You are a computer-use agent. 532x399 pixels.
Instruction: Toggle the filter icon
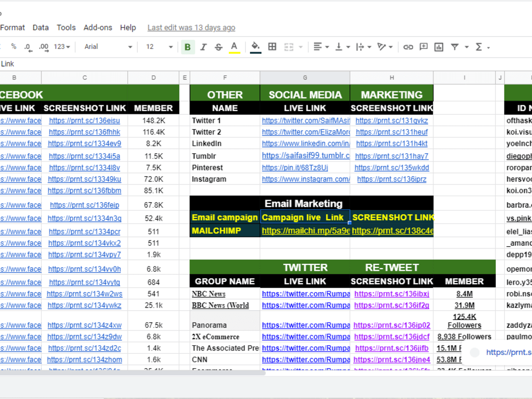pos(455,47)
